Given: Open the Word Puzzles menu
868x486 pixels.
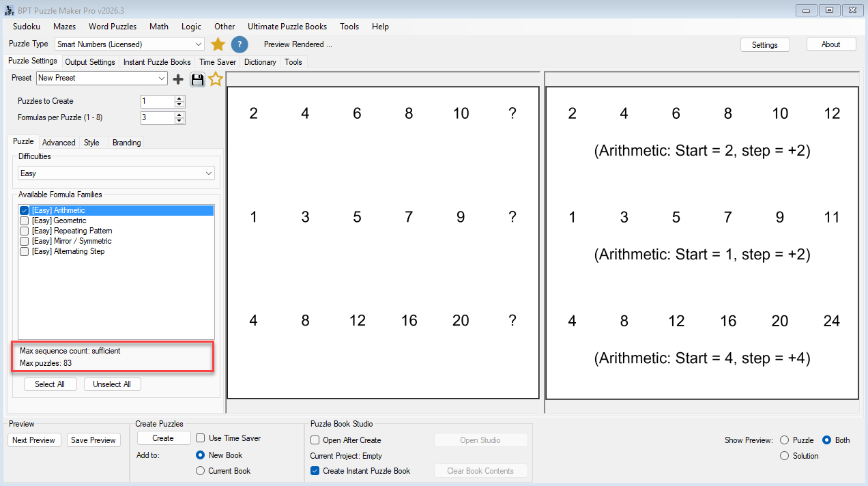Looking at the screenshot, I should click(x=113, y=27).
